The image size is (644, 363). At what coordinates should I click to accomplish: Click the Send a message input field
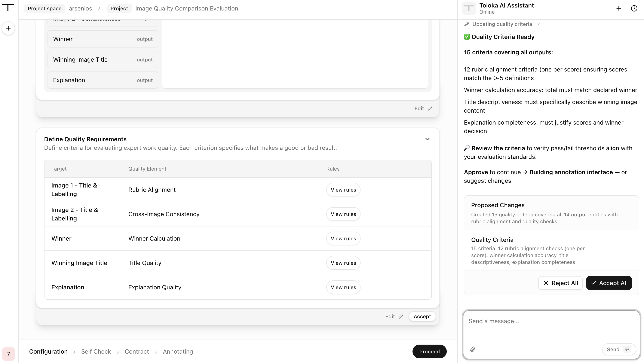pyautogui.click(x=551, y=328)
